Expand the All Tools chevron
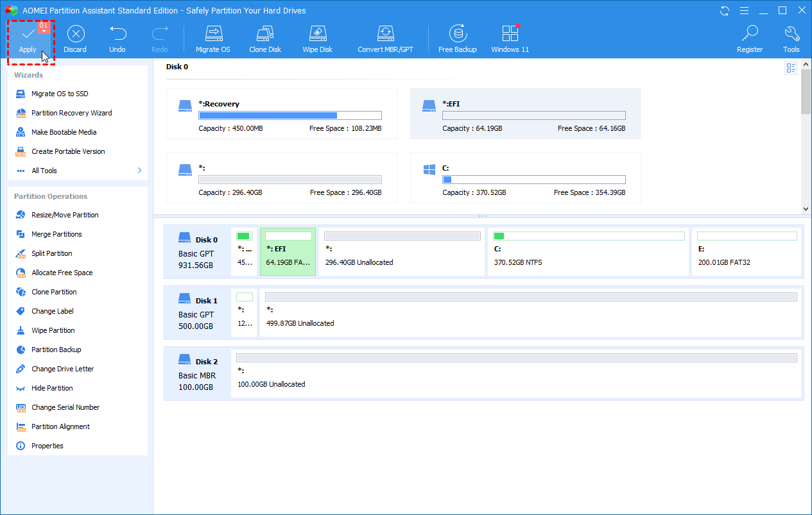This screenshot has width=812, height=515. click(x=139, y=171)
